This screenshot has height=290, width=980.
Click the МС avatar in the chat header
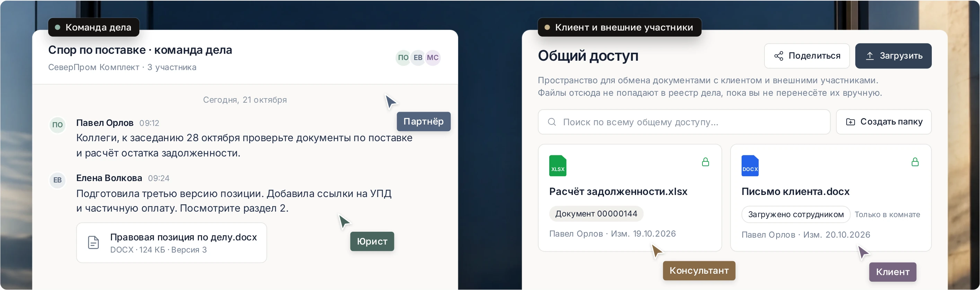[432, 58]
